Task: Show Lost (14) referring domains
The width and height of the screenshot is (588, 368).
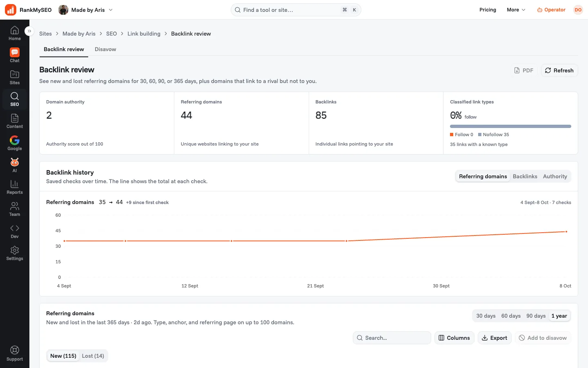Action: 93,356
